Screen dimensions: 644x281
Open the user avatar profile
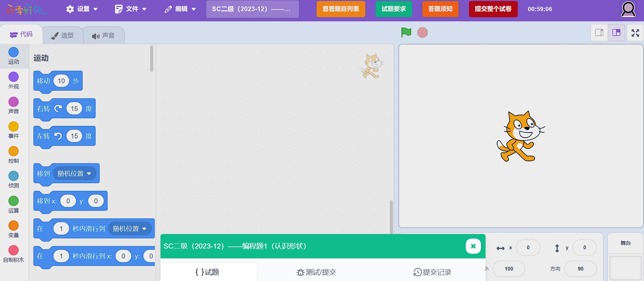pyautogui.click(x=628, y=9)
